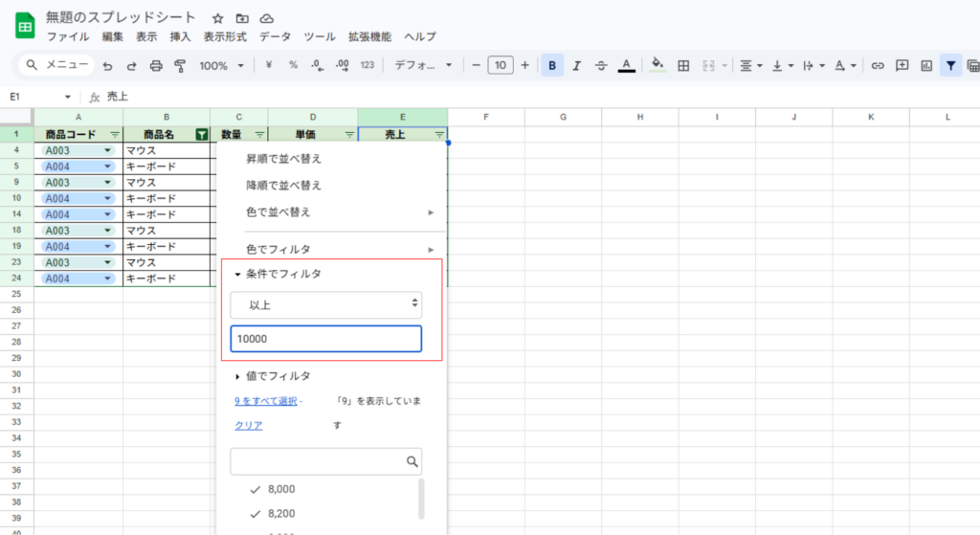Screen dimensions: 980x535
Task: Uncheck the 8,000 value in filter list
Action: [255, 489]
